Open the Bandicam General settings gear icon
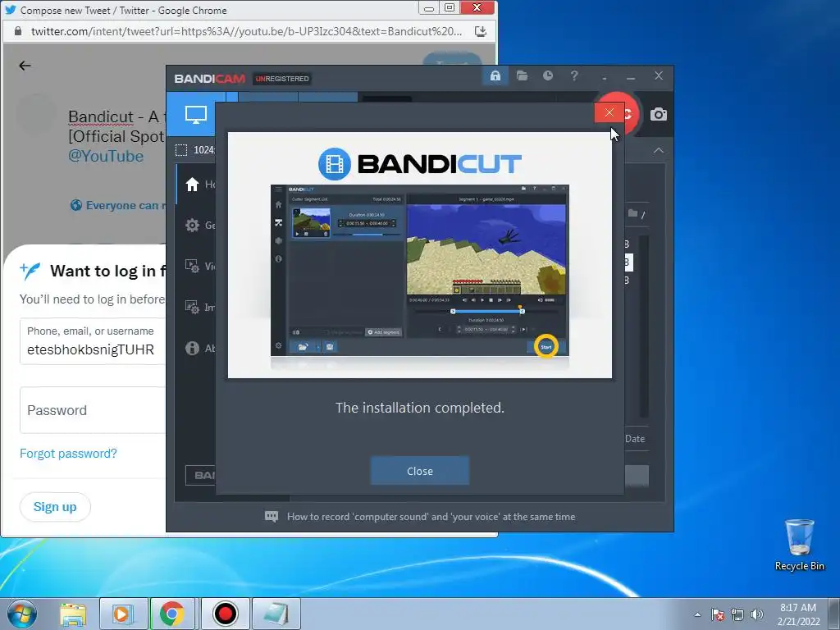840x630 pixels. click(x=192, y=225)
